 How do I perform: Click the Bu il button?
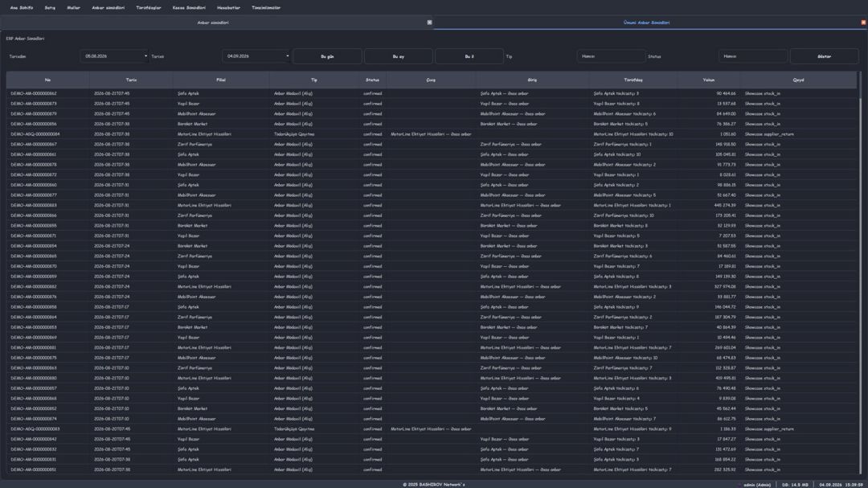469,56
